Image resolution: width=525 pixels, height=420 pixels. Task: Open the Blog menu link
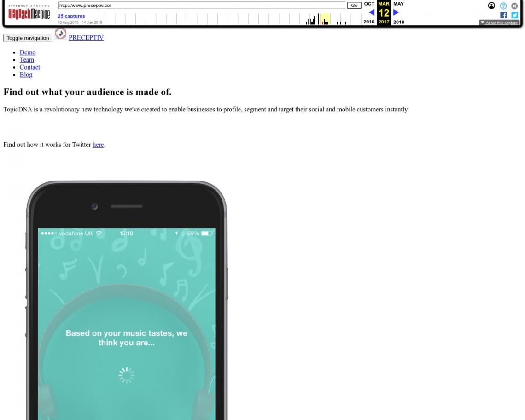[26, 74]
